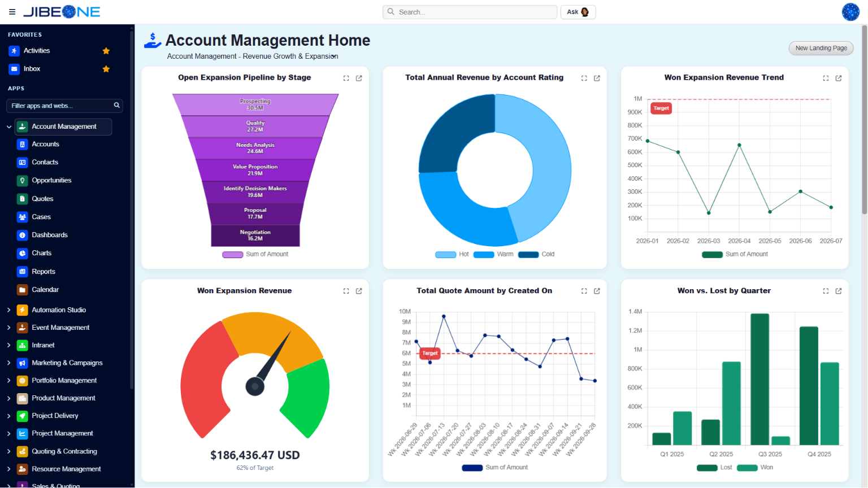Image resolution: width=868 pixels, height=488 pixels.
Task: Open Won Expansion Revenue Trend in new window
Action: click(839, 78)
